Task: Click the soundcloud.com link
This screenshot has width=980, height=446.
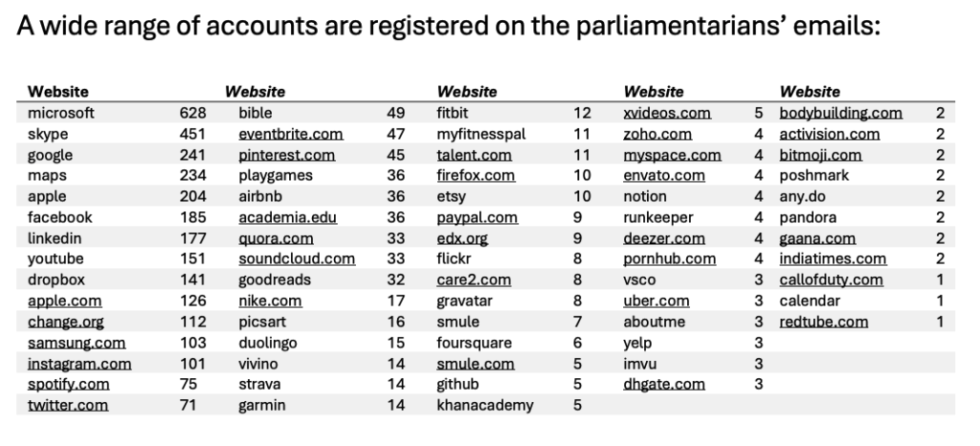Action: tap(297, 259)
